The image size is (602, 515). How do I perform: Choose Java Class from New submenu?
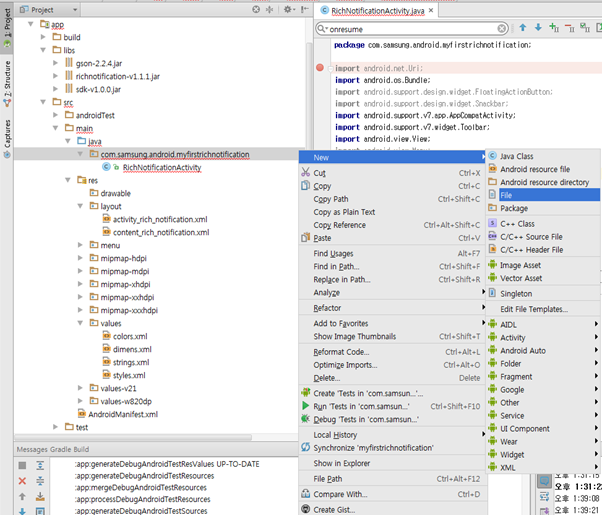point(516,156)
